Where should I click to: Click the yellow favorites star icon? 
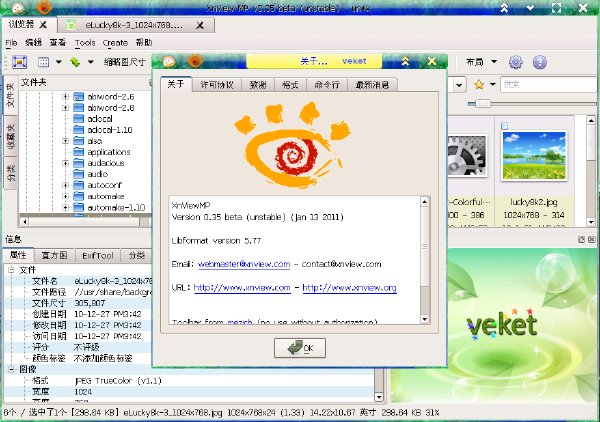tap(479, 85)
